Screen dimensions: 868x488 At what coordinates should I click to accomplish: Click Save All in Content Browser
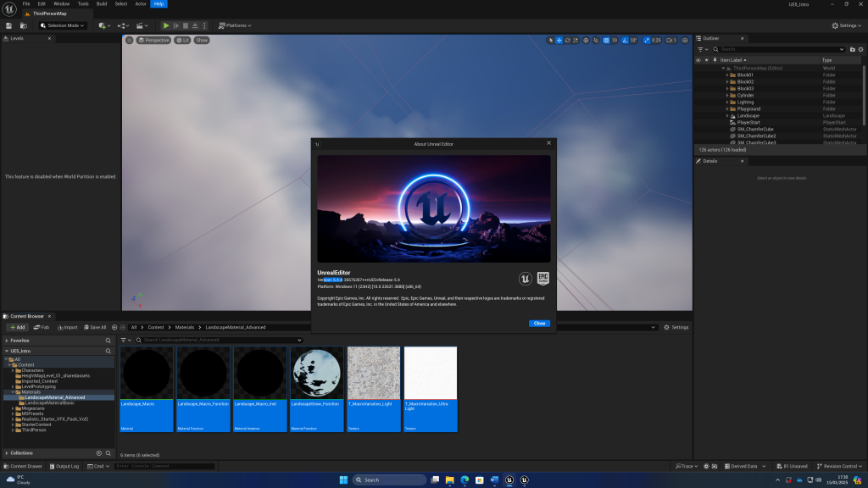click(95, 328)
